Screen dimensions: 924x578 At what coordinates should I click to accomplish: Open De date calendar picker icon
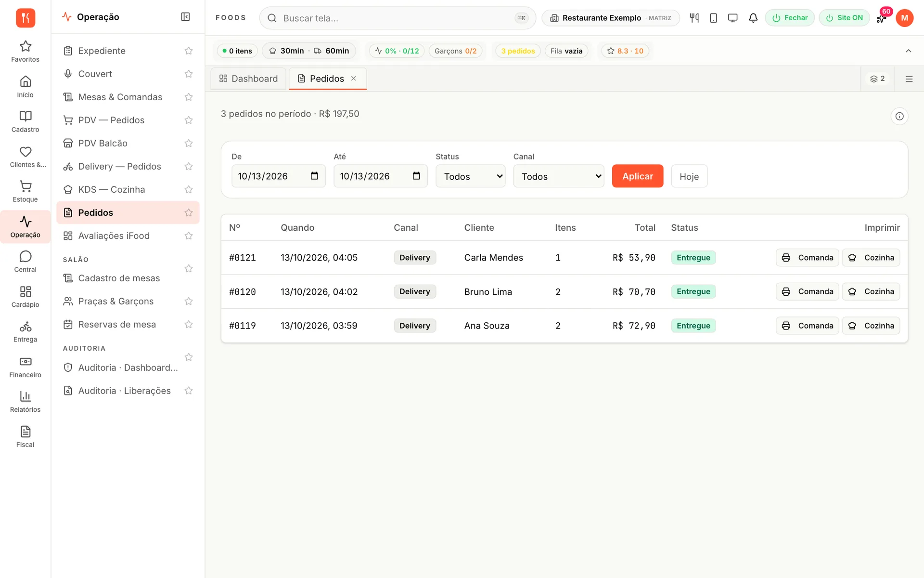point(314,176)
